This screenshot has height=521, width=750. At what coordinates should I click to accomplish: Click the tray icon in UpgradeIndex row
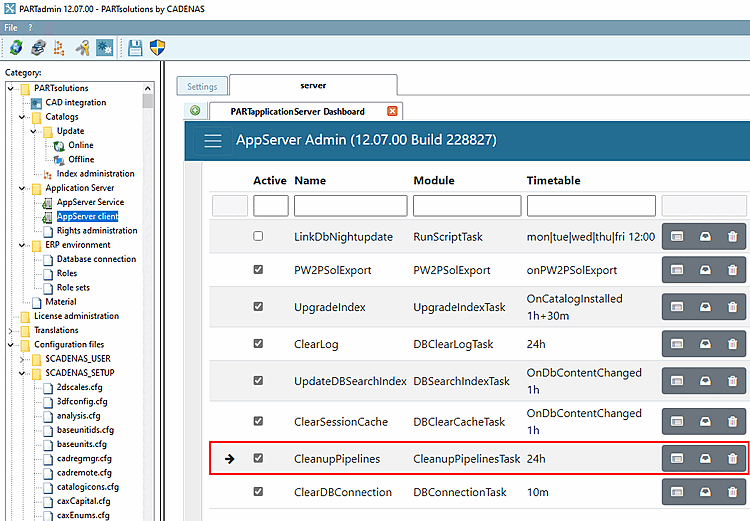point(705,307)
